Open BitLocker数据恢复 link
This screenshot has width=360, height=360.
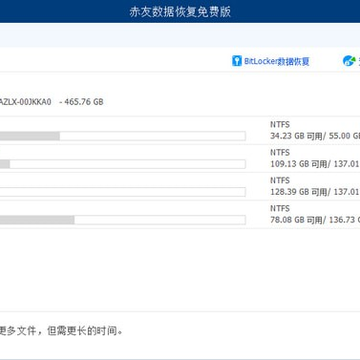pos(277,61)
